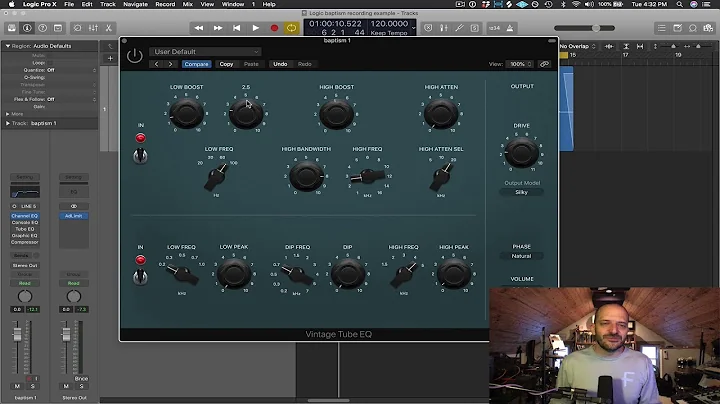Screen dimensions: 720x404
Task: Select next preset arrow
Action: pyautogui.click(x=170, y=64)
